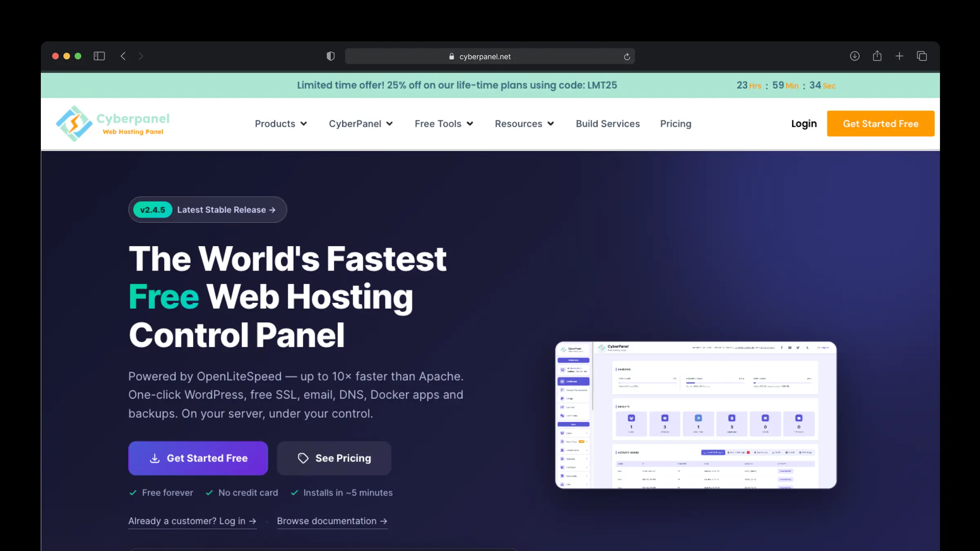
Task: Open a new tab with plus icon
Action: pos(899,56)
